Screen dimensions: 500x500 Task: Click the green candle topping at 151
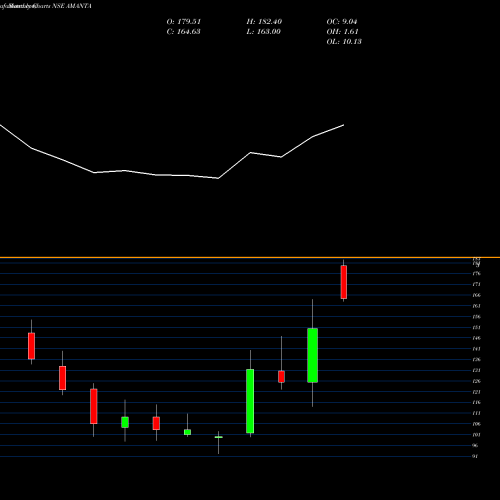[312, 355]
